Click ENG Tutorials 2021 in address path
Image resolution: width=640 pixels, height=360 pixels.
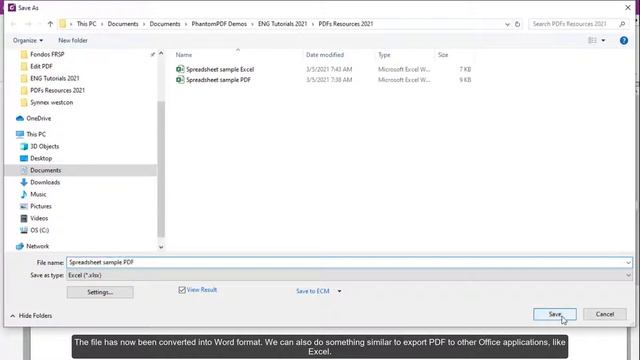coord(282,24)
